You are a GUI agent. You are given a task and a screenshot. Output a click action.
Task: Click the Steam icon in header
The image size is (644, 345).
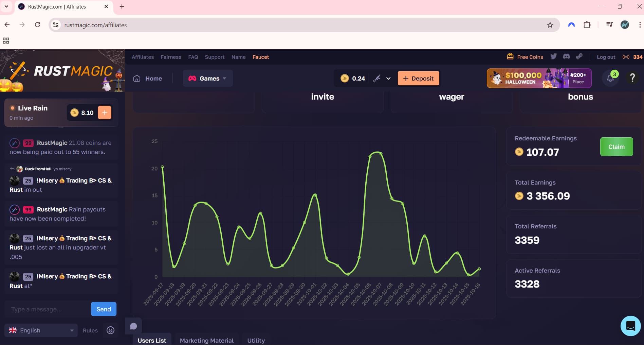pos(579,57)
